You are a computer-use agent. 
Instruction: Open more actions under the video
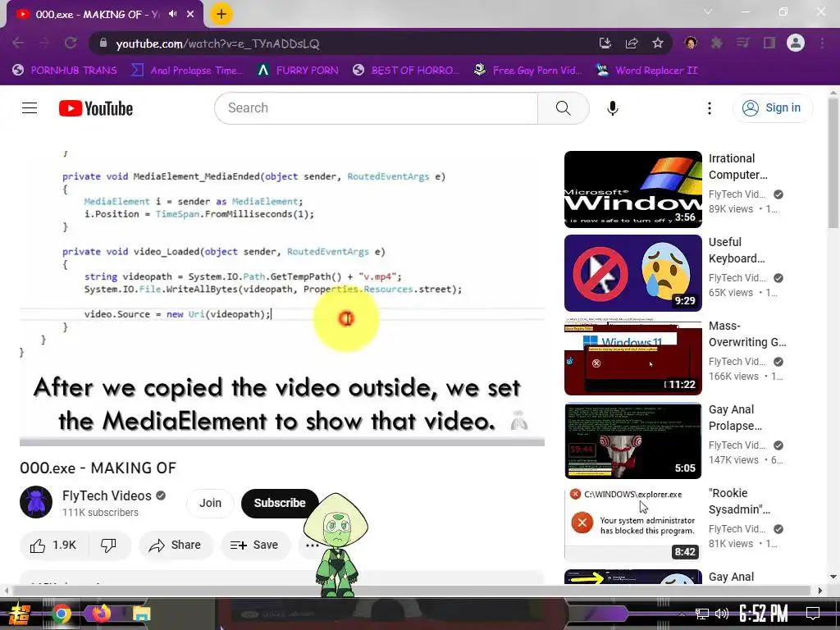311,546
